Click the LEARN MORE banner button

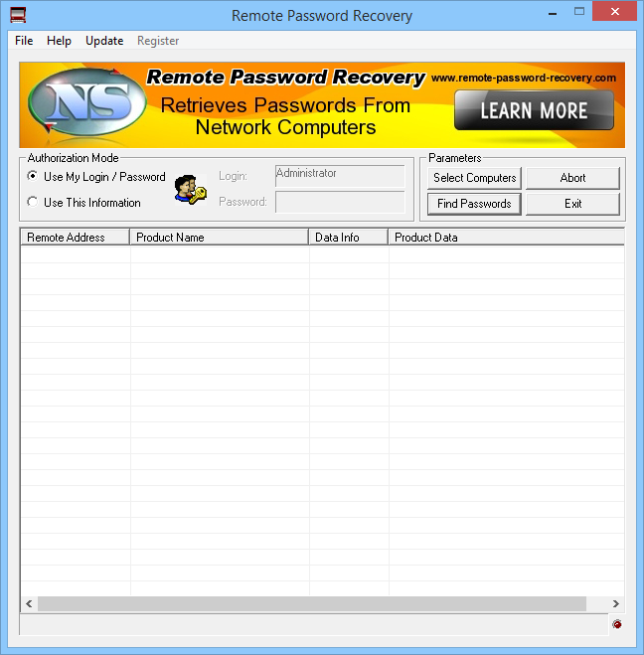coord(534,110)
